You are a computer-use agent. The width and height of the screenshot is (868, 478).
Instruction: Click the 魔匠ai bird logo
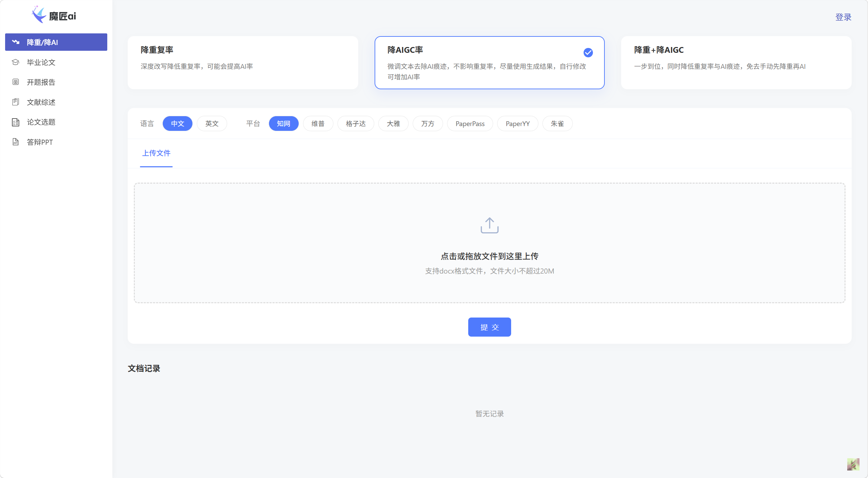38,15
